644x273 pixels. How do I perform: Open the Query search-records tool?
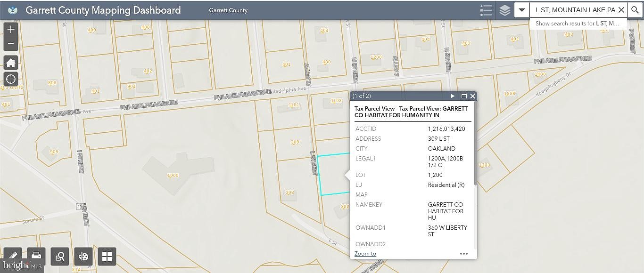click(x=60, y=256)
